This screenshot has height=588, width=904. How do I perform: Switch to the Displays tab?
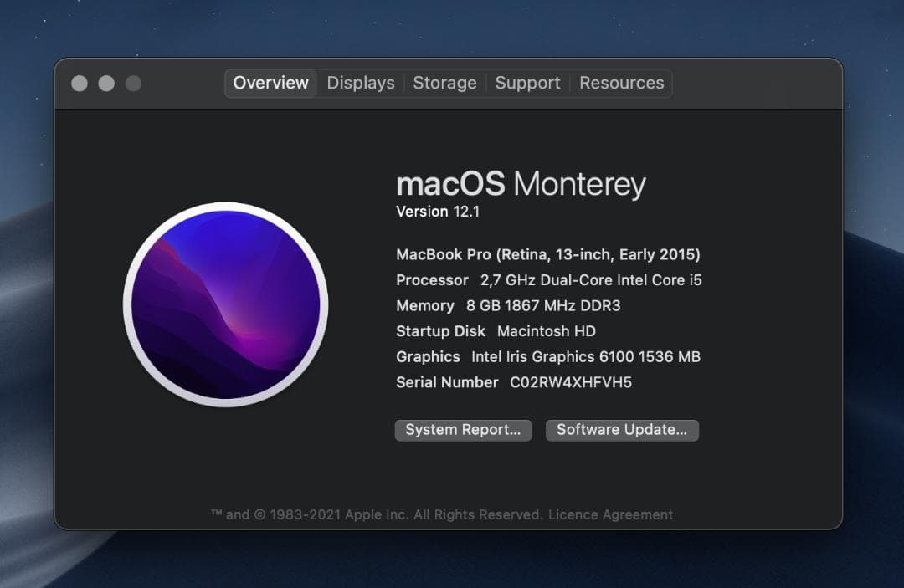tap(360, 83)
